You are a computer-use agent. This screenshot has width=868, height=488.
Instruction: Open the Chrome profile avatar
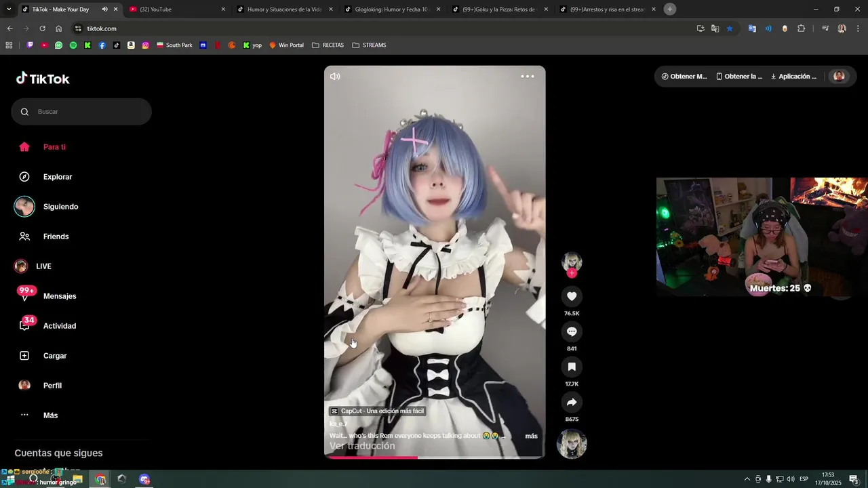(x=842, y=28)
